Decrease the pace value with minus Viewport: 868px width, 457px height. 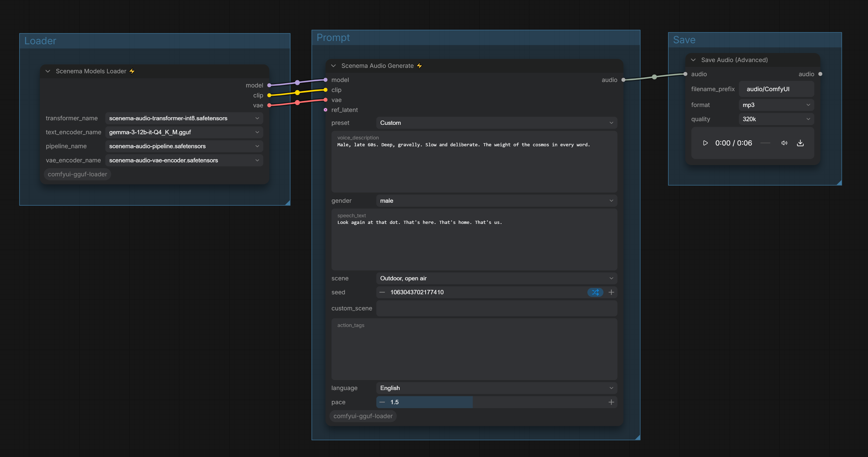tap(382, 402)
